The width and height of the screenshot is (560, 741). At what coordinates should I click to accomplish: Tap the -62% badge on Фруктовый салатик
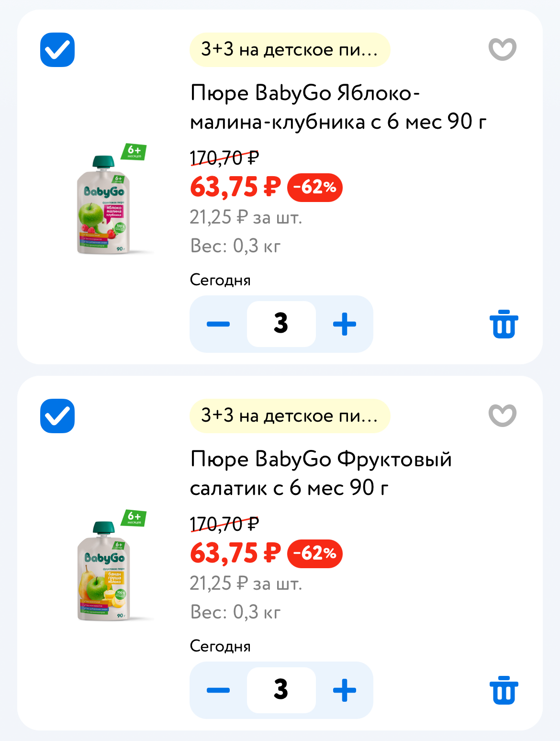click(314, 553)
